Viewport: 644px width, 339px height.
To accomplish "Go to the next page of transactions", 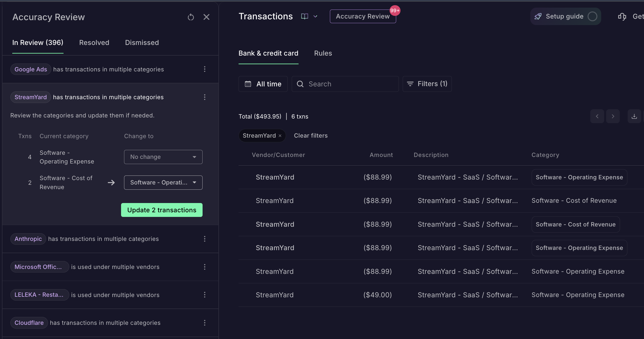I will pyautogui.click(x=613, y=116).
